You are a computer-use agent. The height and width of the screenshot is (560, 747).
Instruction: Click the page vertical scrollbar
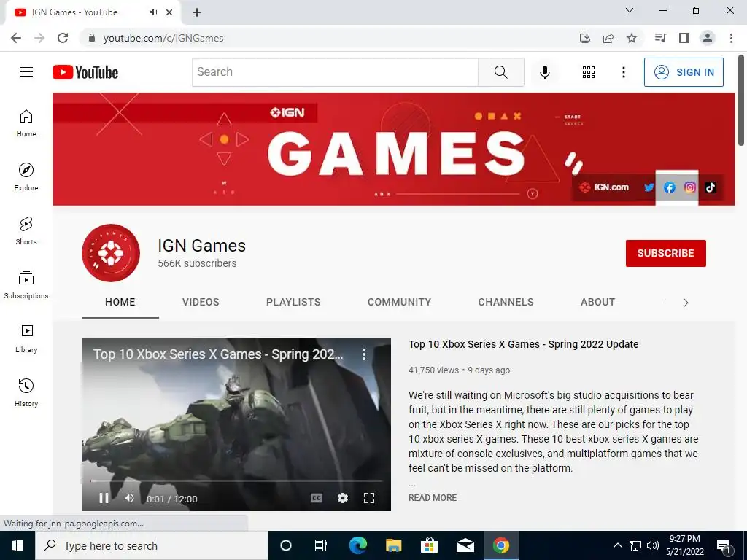(741, 100)
